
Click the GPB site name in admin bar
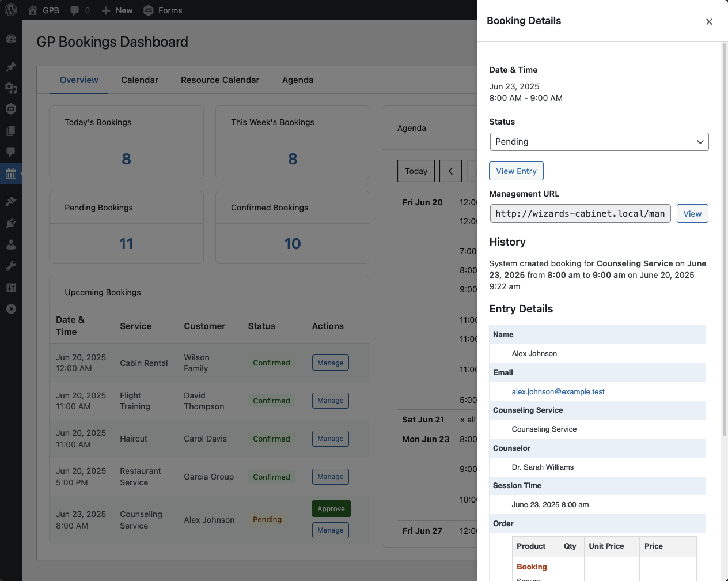pos(51,10)
